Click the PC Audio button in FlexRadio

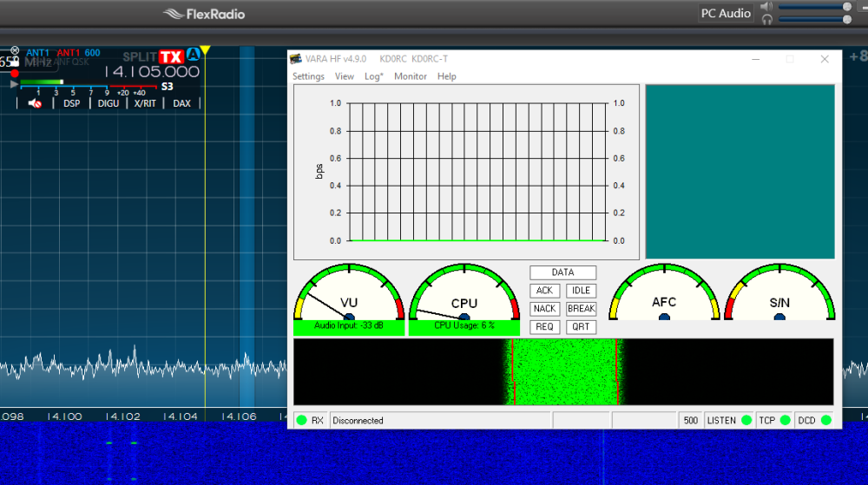[726, 13]
